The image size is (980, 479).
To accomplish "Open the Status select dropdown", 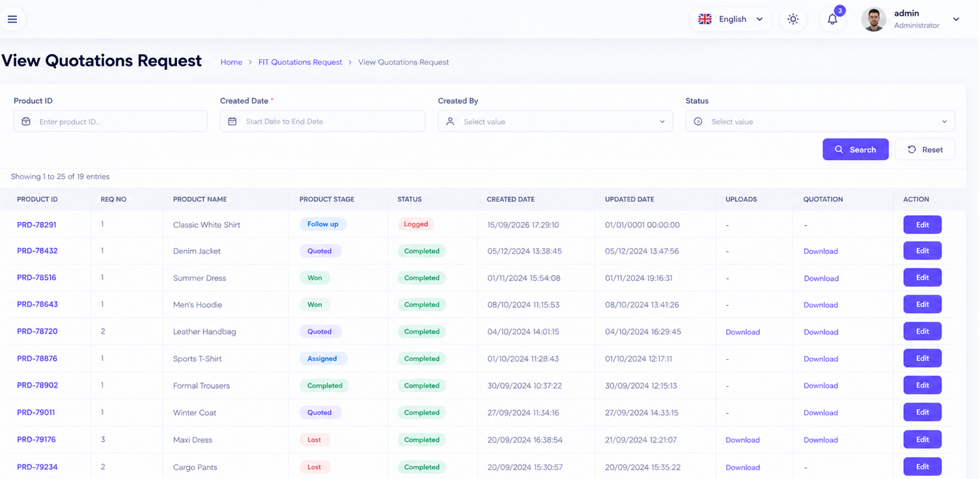I will tap(820, 122).
